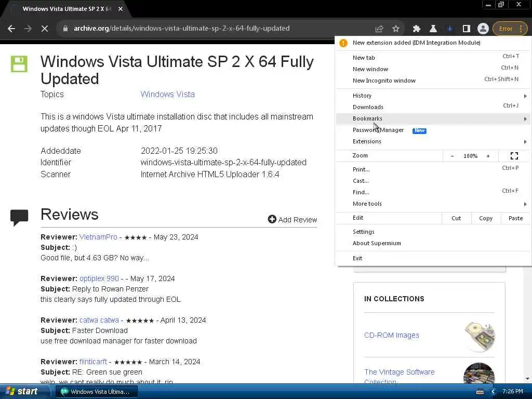The width and height of the screenshot is (532, 399).
Task: Click the New extension added notification
Action: pos(433,43)
